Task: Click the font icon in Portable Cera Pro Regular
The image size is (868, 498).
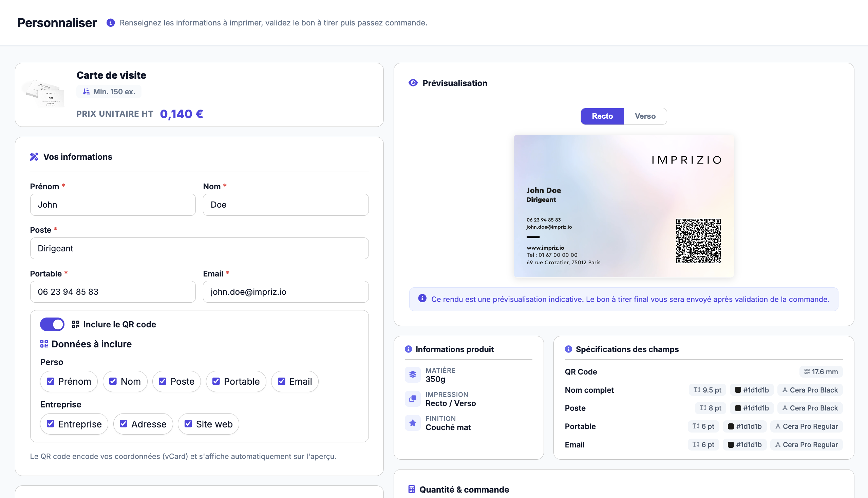Action: (x=778, y=426)
